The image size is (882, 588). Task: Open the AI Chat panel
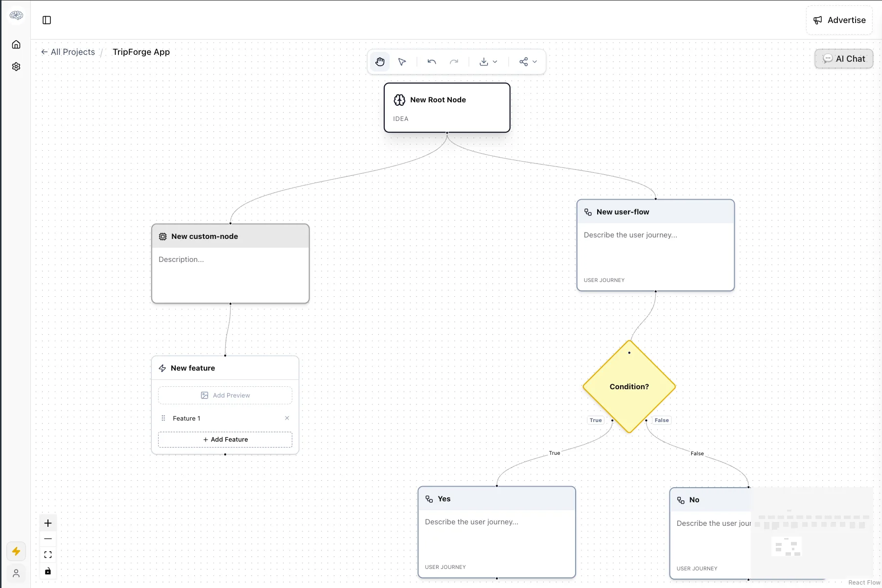click(844, 59)
